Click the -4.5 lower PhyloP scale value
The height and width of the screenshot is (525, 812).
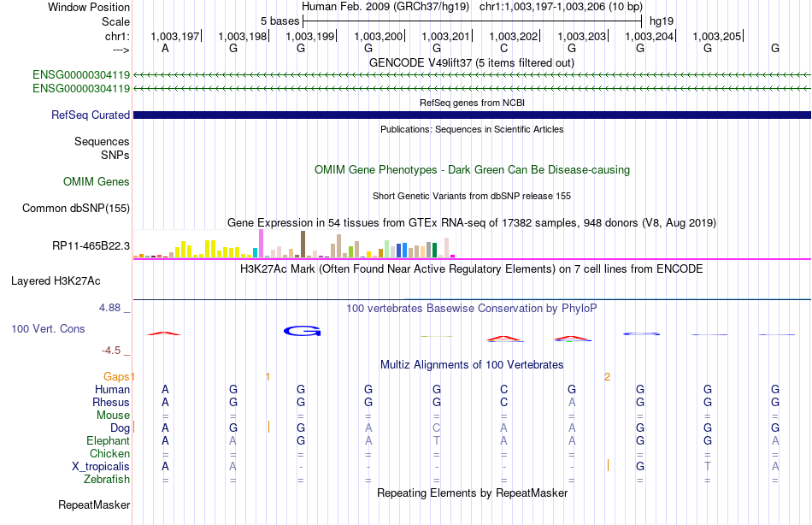pos(111,351)
